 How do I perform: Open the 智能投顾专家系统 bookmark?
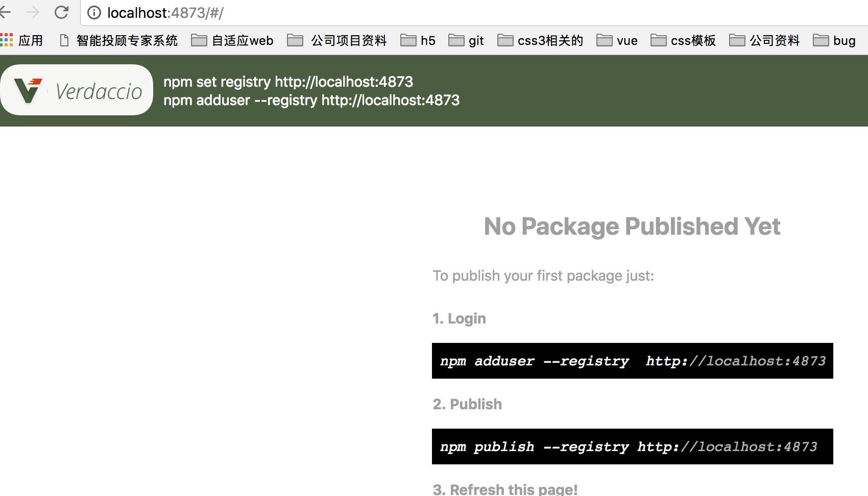point(118,40)
